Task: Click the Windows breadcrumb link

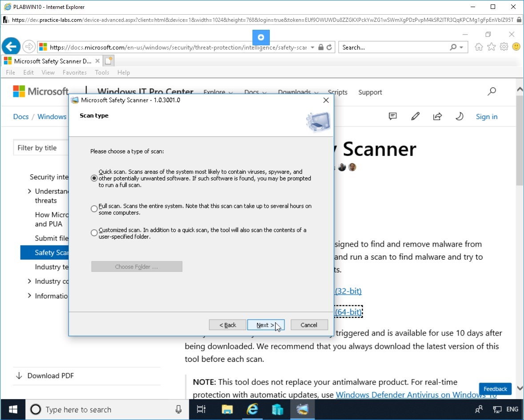Action: click(52, 116)
